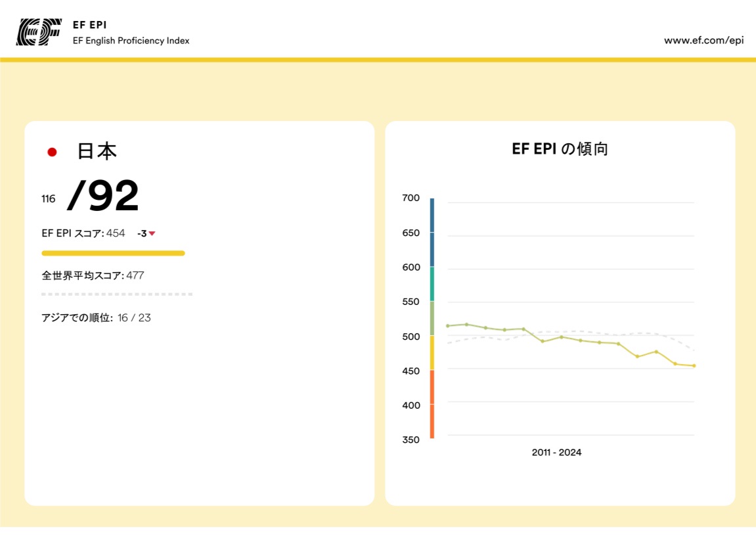
Task: Click the '2011 - 2024' year range label
Action: (x=556, y=453)
